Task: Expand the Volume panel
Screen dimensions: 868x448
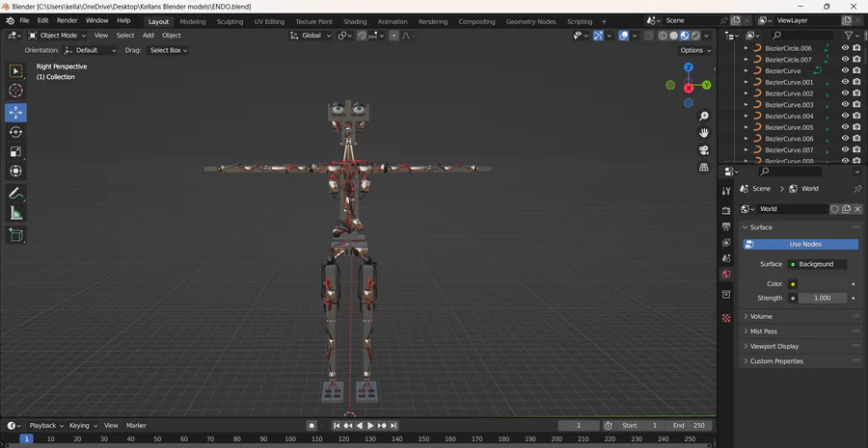Action: tap(761, 316)
